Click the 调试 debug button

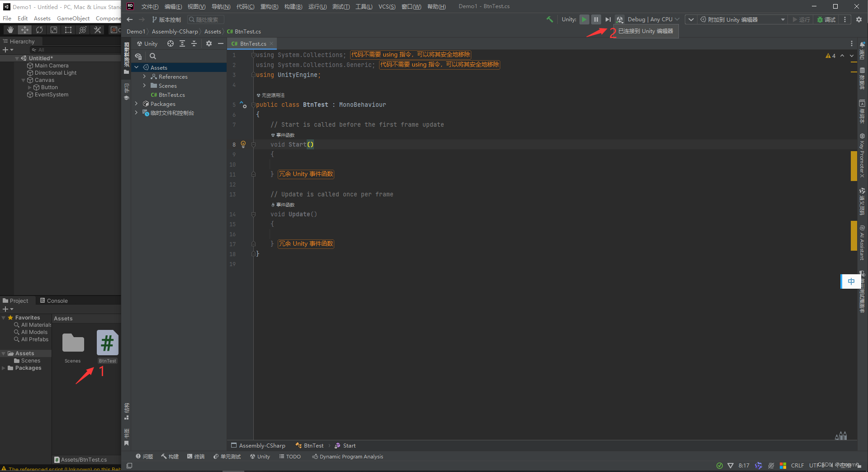pyautogui.click(x=826, y=19)
